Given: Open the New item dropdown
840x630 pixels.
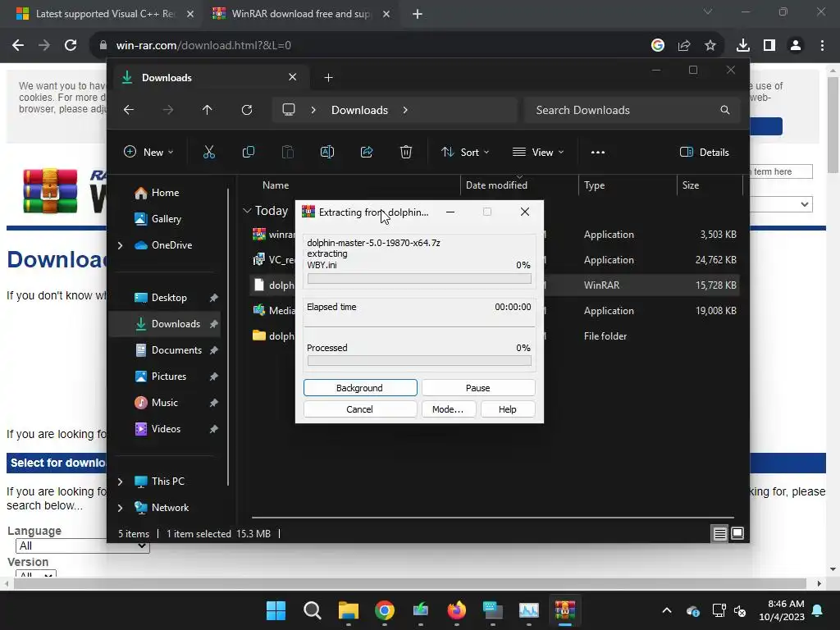Looking at the screenshot, I should tap(148, 152).
